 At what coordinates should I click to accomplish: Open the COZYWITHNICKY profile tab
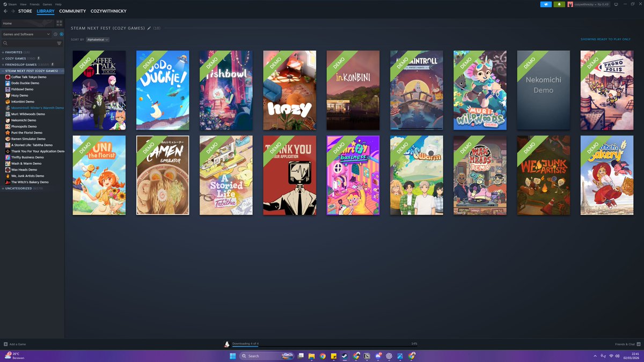108,11
